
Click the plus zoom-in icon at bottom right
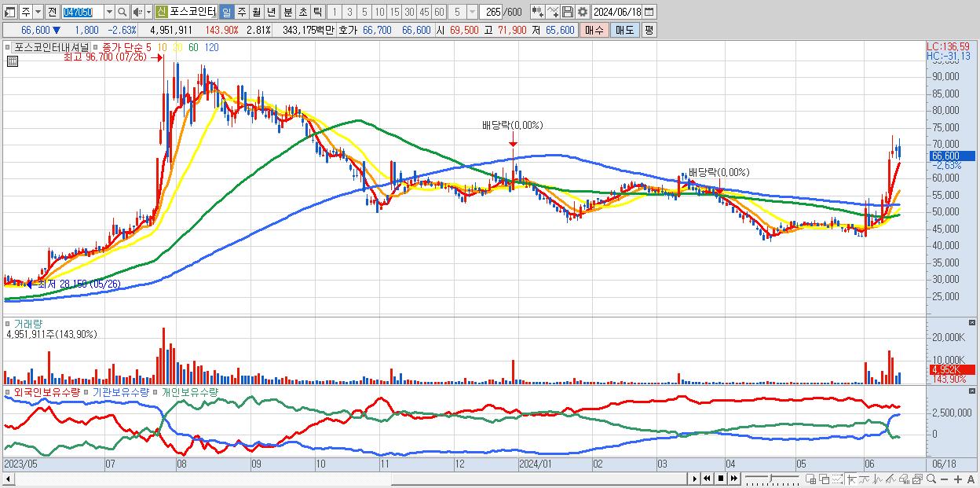(958, 479)
